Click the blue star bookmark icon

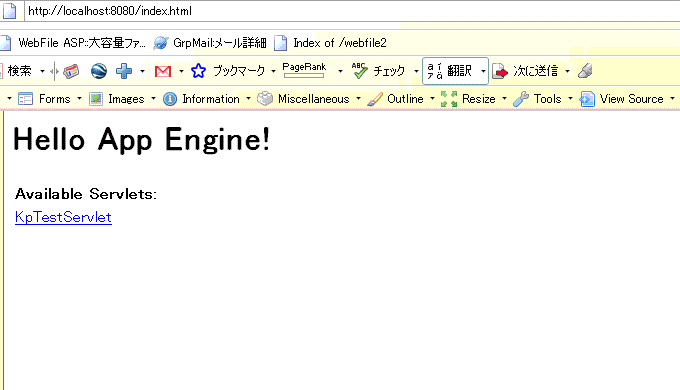(x=198, y=71)
